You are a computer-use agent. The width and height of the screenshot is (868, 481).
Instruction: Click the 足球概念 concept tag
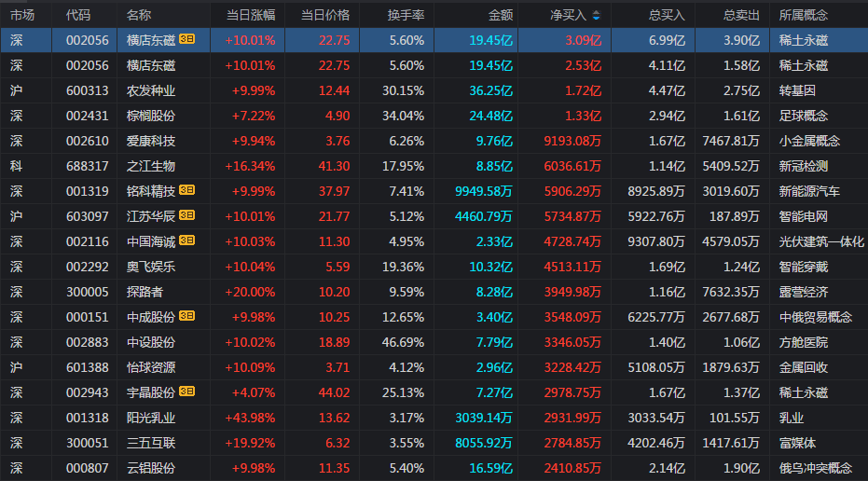804,116
